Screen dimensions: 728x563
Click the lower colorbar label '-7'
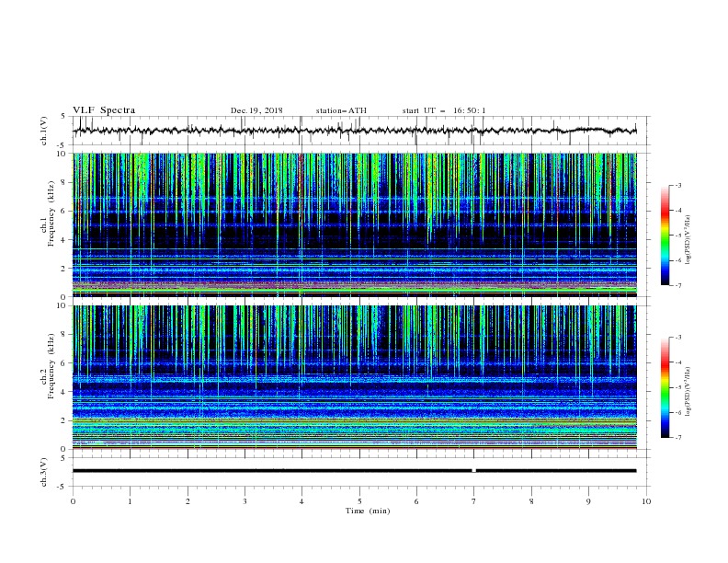(678, 438)
